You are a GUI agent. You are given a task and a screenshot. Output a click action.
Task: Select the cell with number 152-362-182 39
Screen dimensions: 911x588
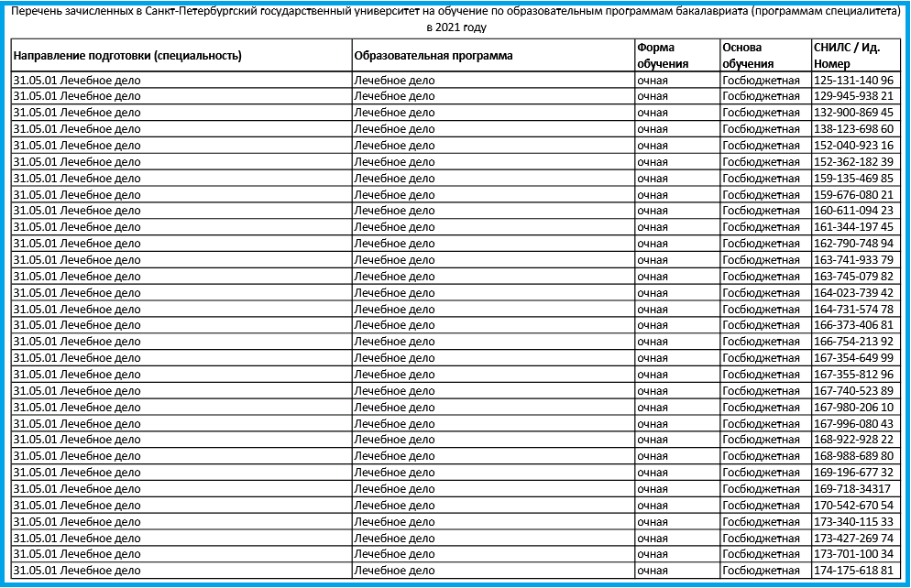coord(856,162)
